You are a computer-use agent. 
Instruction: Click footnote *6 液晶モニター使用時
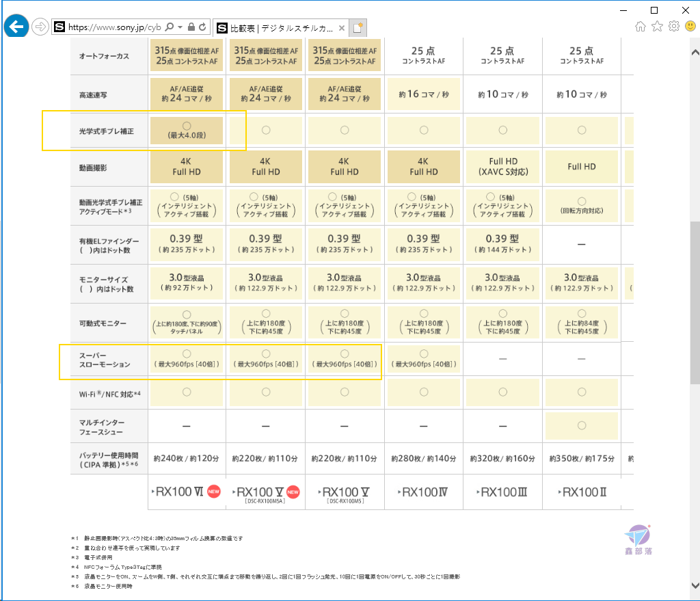point(108,586)
